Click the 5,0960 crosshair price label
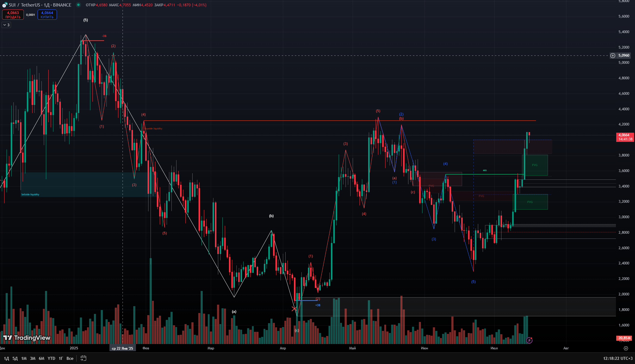 pyautogui.click(x=624, y=55)
